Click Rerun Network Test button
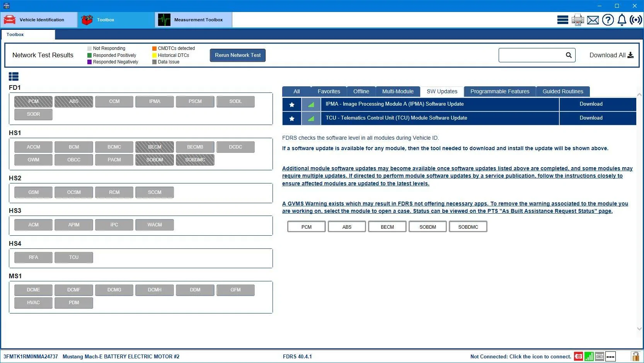 238,55
